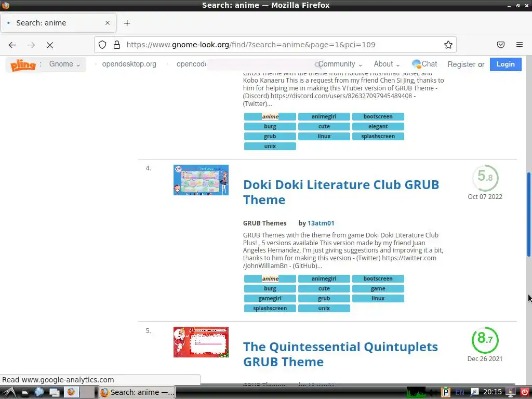The width and height of the screenshot is (532, 399).
Task: Click the search magnifier icon in header
Action: [317, 64]
